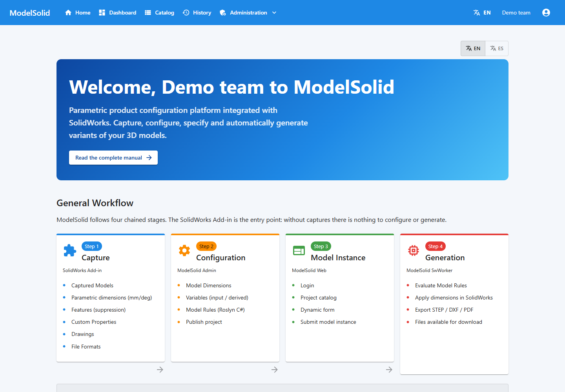Click the Step 3 badge

(321, 246)
